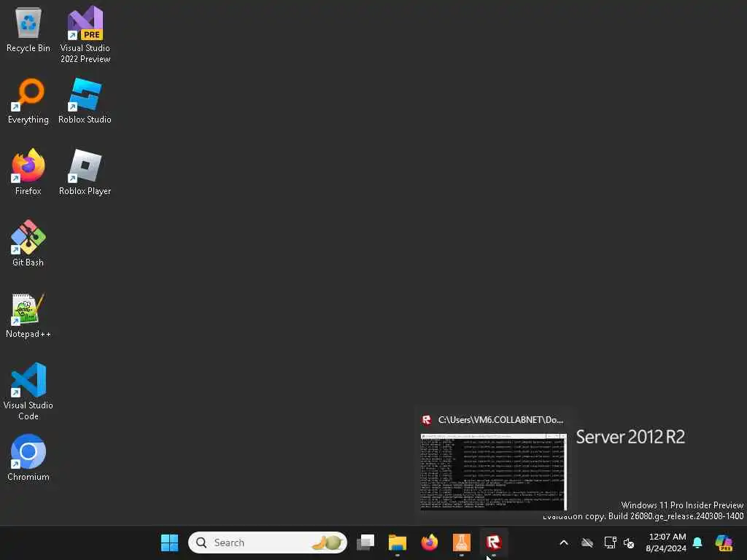Open the Recycle Bin desktop icon
The width and height of the screenshot is (747, 560).
[28, 29]
